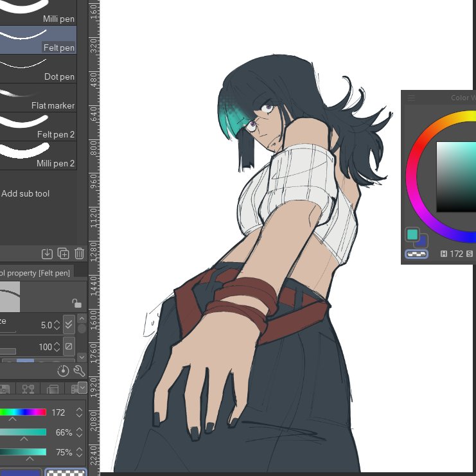Open the Color Wheel panel menu
The image size is (476, 476).
(x=411, y=98)
